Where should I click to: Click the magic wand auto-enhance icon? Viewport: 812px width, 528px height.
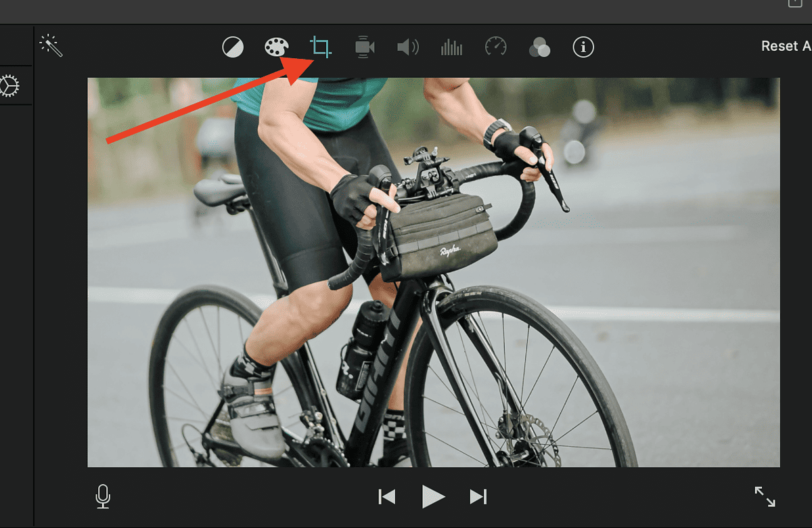tap(51, 46)
